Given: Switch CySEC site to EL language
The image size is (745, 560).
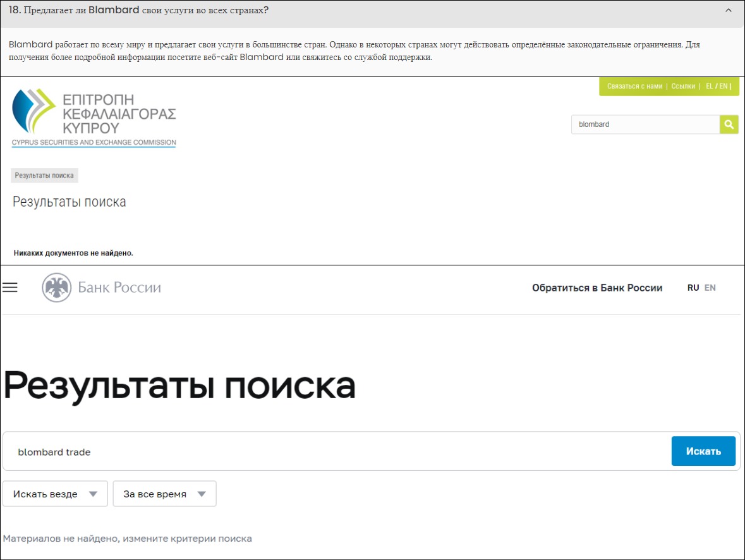Looking at the screenshot, I should pyautogui.click(x=710, y=86).
